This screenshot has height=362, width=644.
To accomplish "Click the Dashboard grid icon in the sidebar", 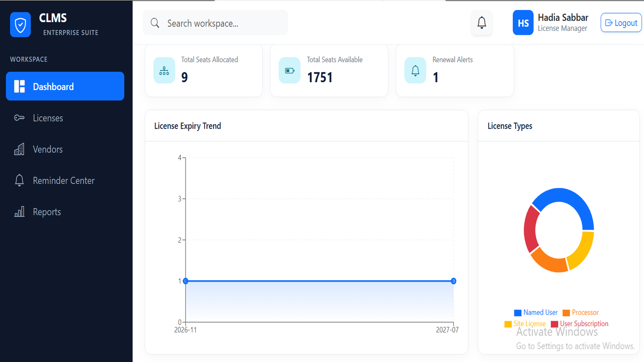I will pyautogui.click(x=19, y=86).
